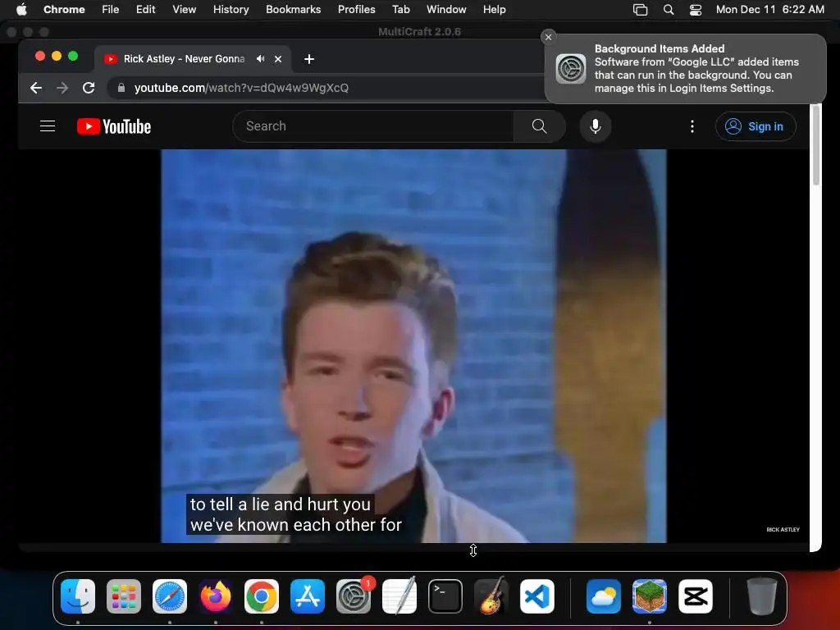Launch Visual Studio Code from Dock

click(537, 596)
